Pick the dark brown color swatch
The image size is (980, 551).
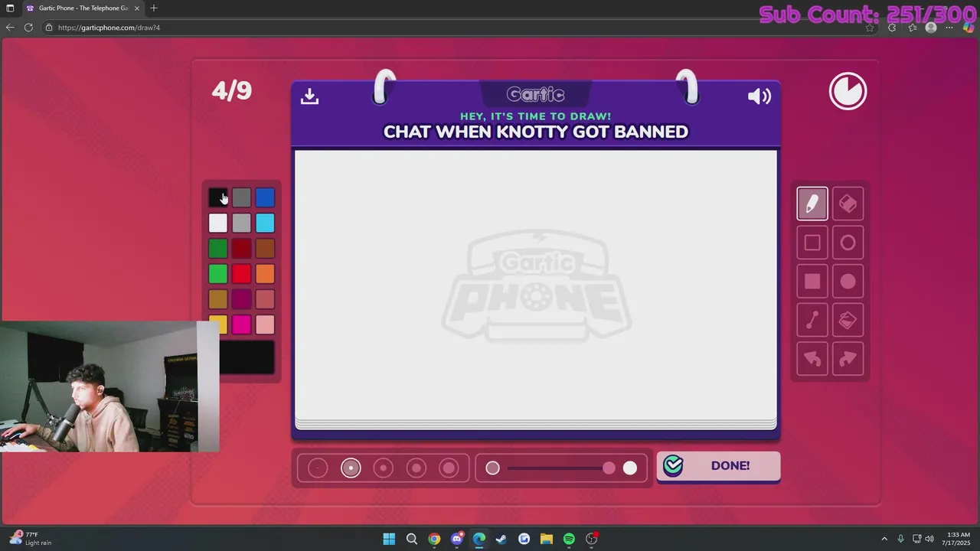pyautogui.click(x=265, y=248)
